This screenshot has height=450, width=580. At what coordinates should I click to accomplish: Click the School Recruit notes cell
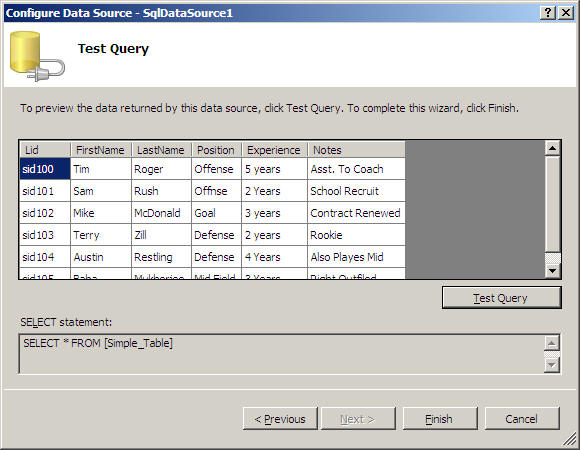point(357,191)
